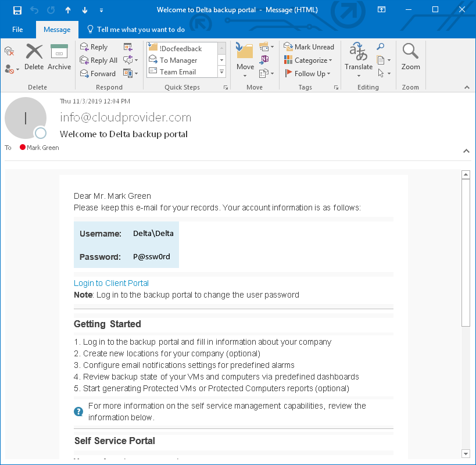Viewport: 476px width, 465px height.
Task: Open the Junk block sender dropdown
Action: tap(12, 69)
